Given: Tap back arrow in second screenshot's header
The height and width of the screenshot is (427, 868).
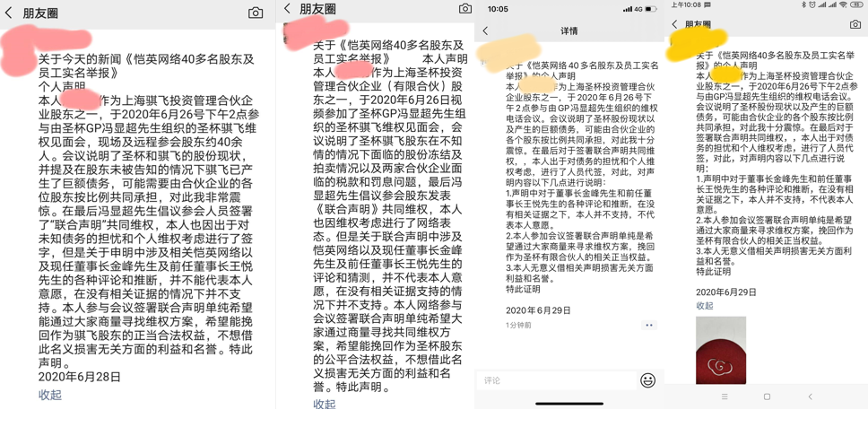Looking at the screenshot, I should [x=287, y=8].
